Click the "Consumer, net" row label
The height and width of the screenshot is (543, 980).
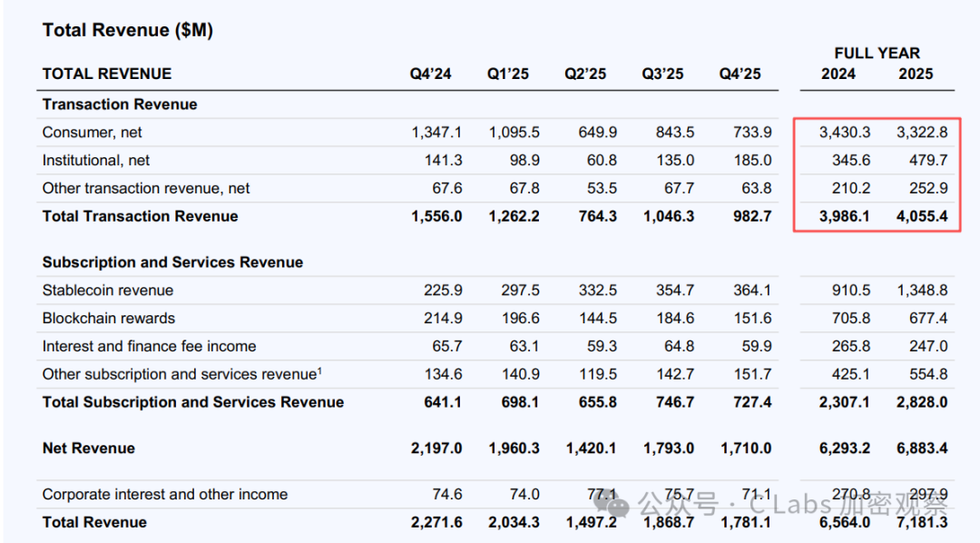(93, 133)
